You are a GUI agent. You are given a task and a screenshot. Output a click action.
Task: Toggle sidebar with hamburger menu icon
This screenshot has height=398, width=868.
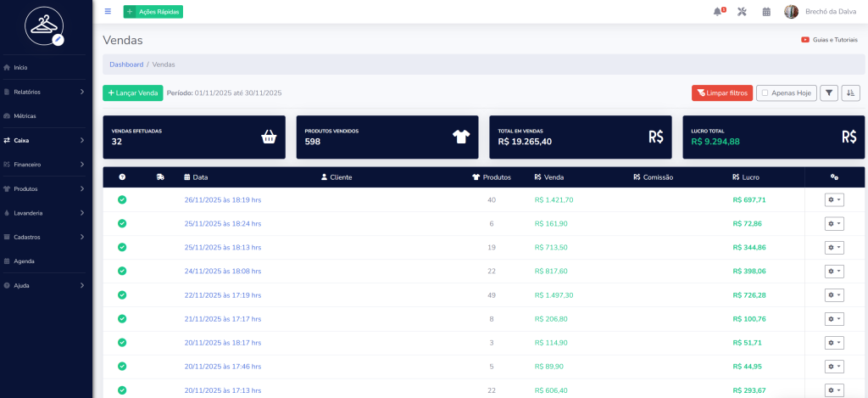[x=108, y=12]
